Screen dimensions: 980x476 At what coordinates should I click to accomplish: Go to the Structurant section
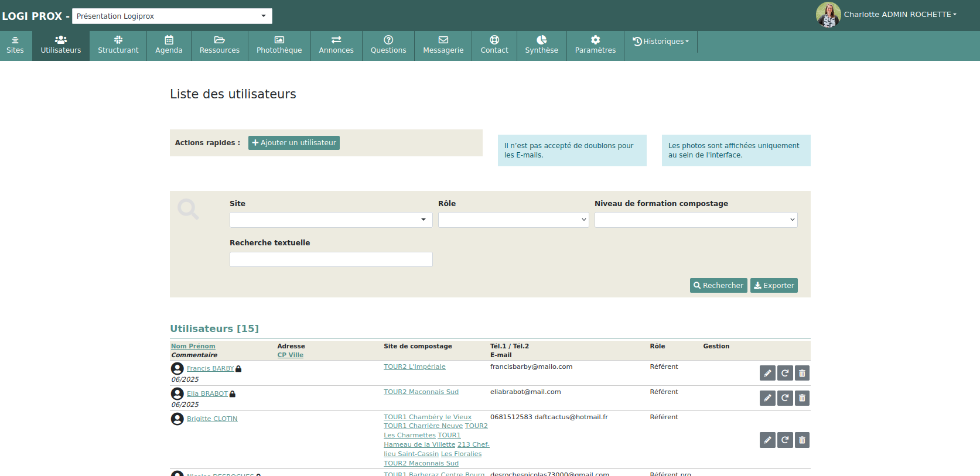tap(118, 46)
